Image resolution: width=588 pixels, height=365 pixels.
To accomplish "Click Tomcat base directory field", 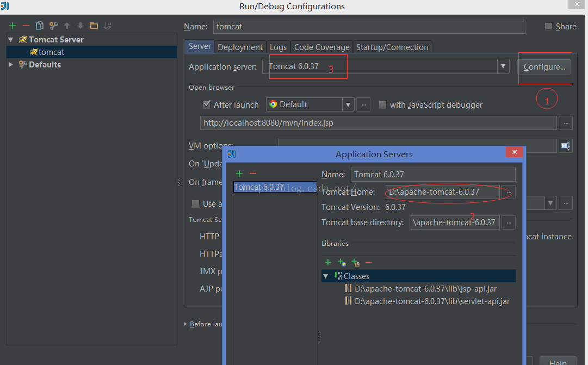I will [455, 222].
